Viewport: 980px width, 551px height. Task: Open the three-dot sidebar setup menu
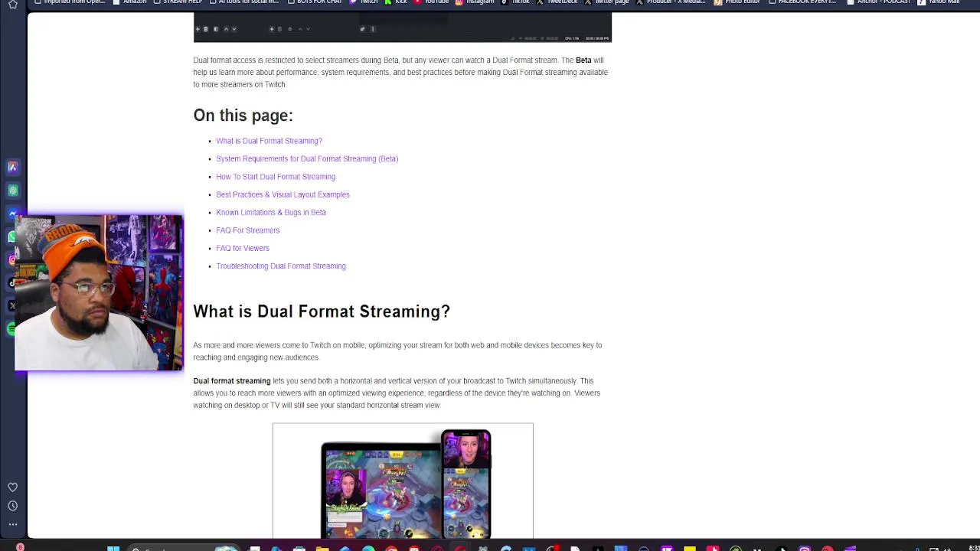pos(12,525)
